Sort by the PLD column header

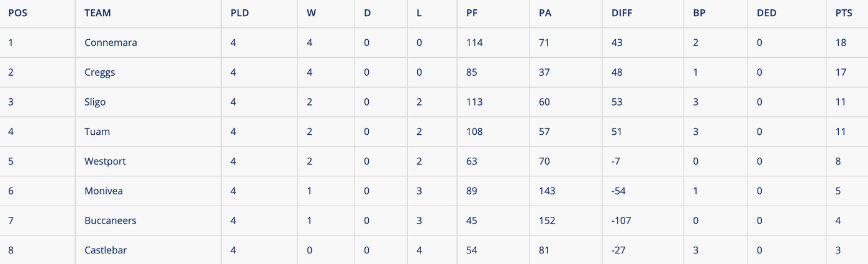point(240,13)
